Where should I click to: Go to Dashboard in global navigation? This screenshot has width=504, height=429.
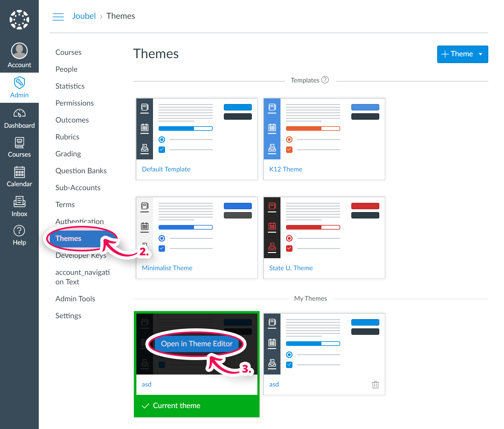(19, 118)
